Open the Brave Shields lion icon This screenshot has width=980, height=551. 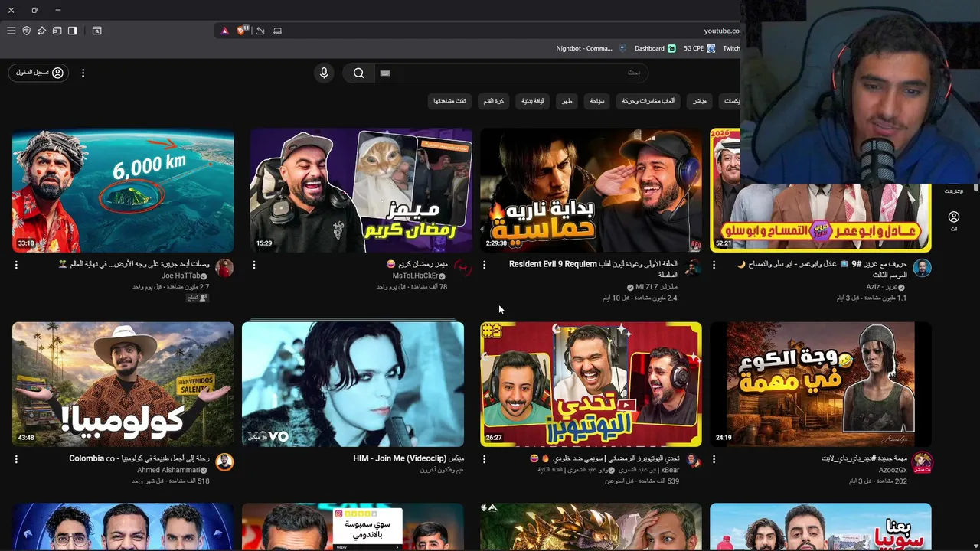(x=243, y=31)
